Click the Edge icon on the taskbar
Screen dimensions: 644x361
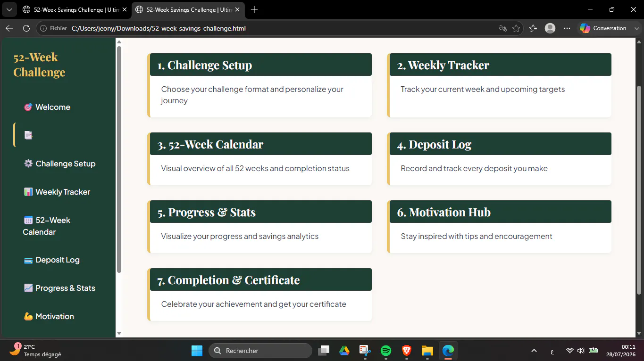[448, 351]
